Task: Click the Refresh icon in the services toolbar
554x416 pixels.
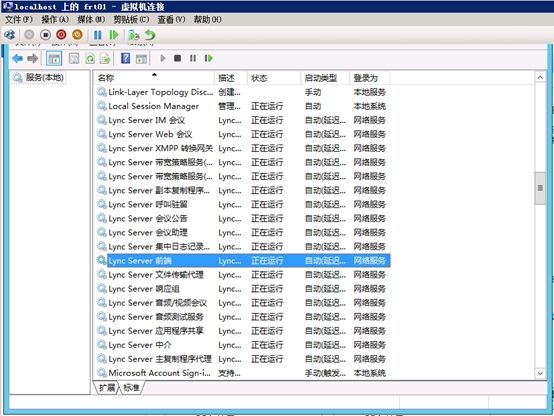Action: [90, 59]
